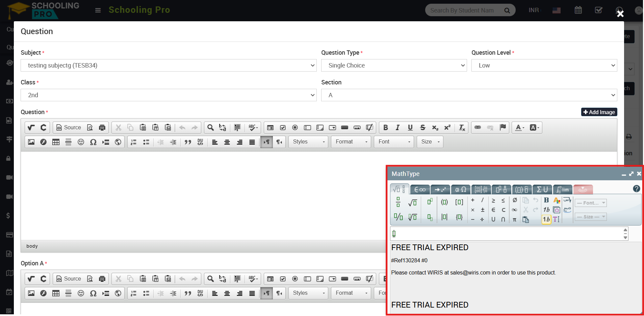Open Find in Question editor toolbar
644x316 pixels.
(210, 128)
